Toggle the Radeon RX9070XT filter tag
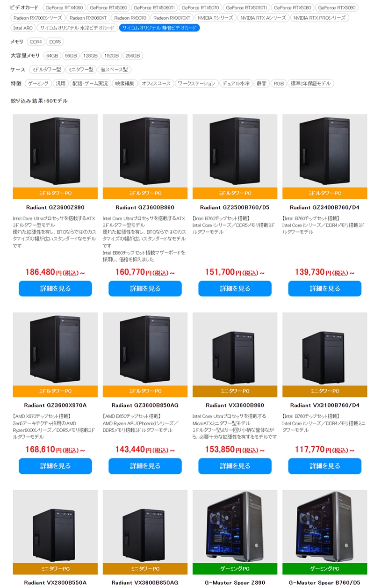The width and height of the screenshot is (374, 588). [x=172, y=18]
